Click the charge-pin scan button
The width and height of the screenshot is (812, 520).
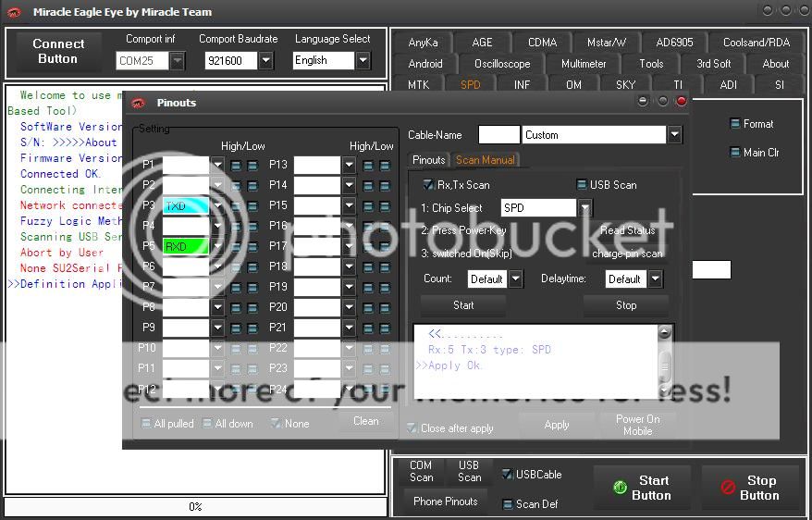[627, 254]
